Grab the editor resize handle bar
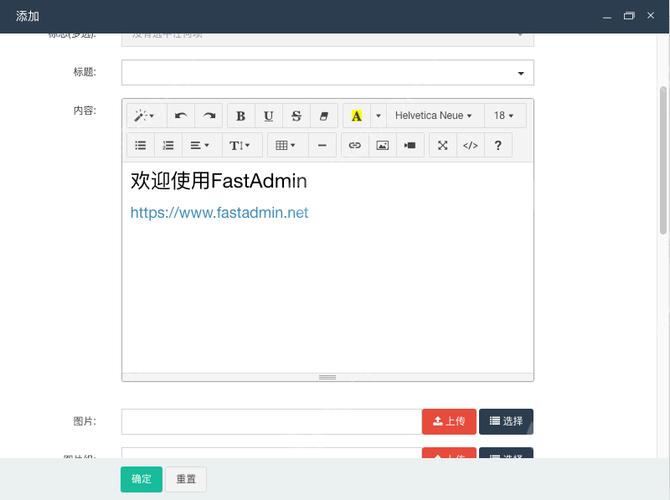 328,377
